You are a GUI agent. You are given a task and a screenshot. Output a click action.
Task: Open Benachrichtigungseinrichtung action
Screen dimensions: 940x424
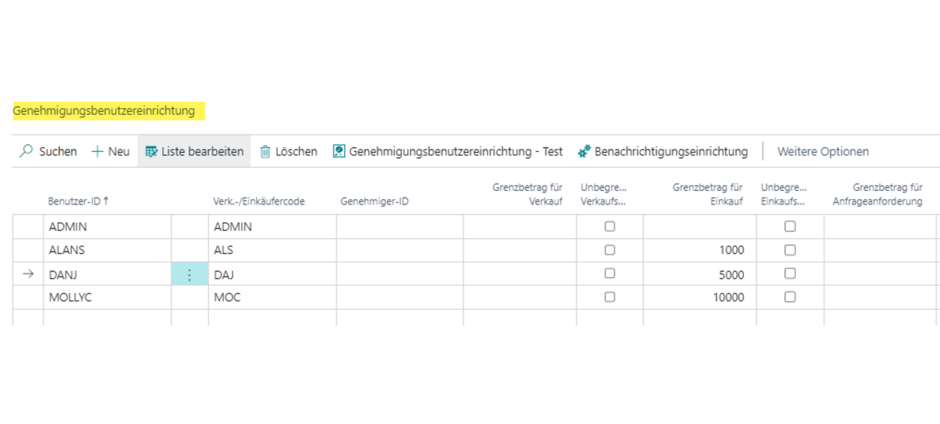(662, 152)
